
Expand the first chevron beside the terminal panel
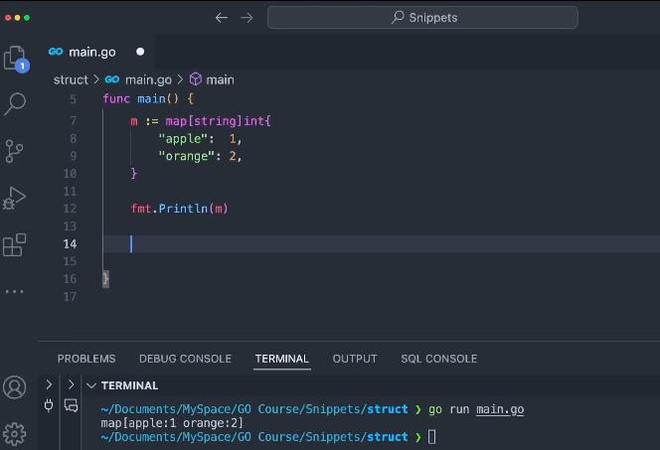click(49, 384)
